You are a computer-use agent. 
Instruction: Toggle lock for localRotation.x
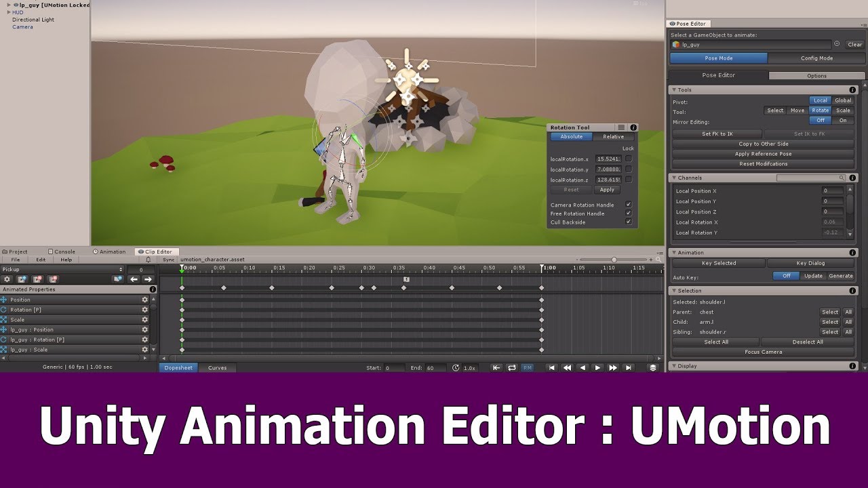tap(629, 159)
